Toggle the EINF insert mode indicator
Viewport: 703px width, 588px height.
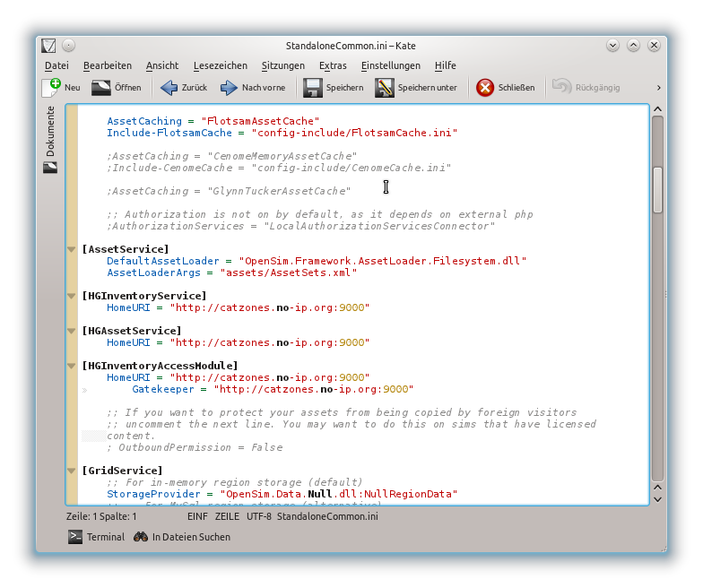coord(197,516)
